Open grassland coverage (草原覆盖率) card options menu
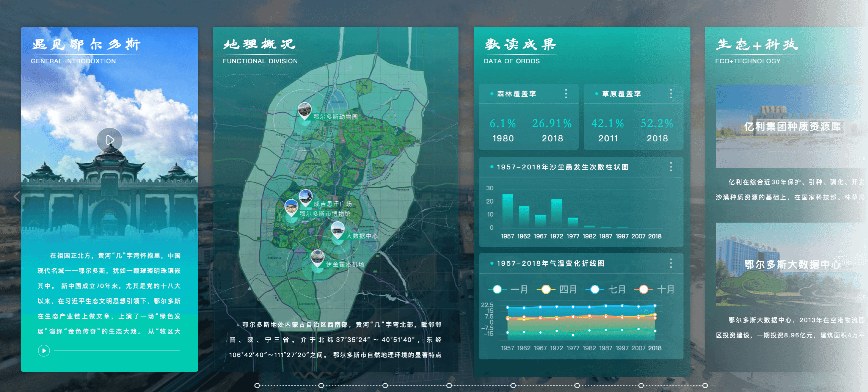Viewport: 868px width, 392px height. point(671,93)
